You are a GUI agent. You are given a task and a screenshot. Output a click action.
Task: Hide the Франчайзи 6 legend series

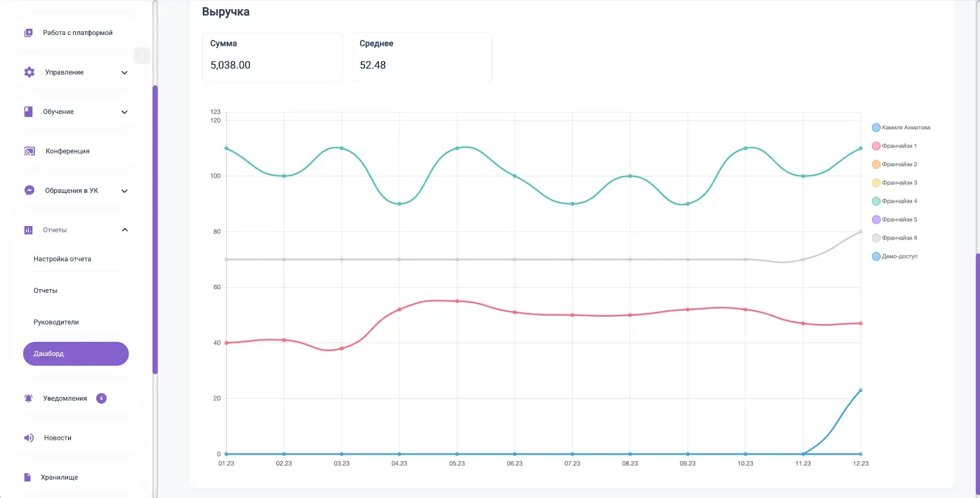(894, 238)
